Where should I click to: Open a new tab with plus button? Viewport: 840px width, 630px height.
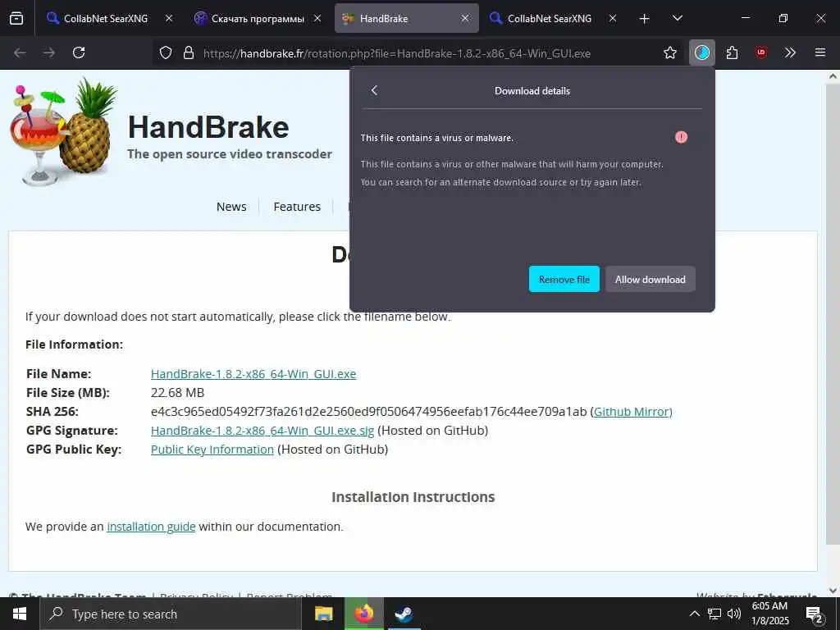click(645, 19)
